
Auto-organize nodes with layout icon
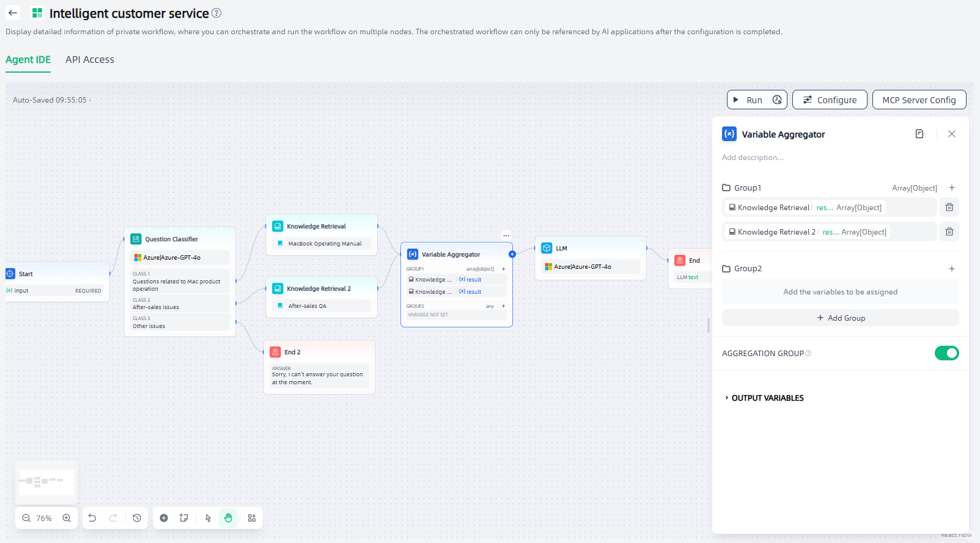coord(252,518)
